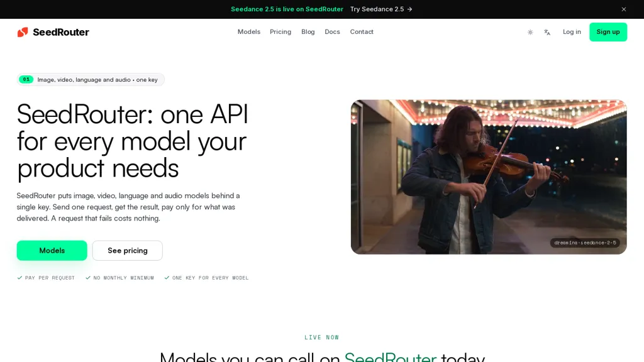This screenshot has height=362, width=644.
Task: Click the SeedRouter logo icon
Action: [23, 32]
